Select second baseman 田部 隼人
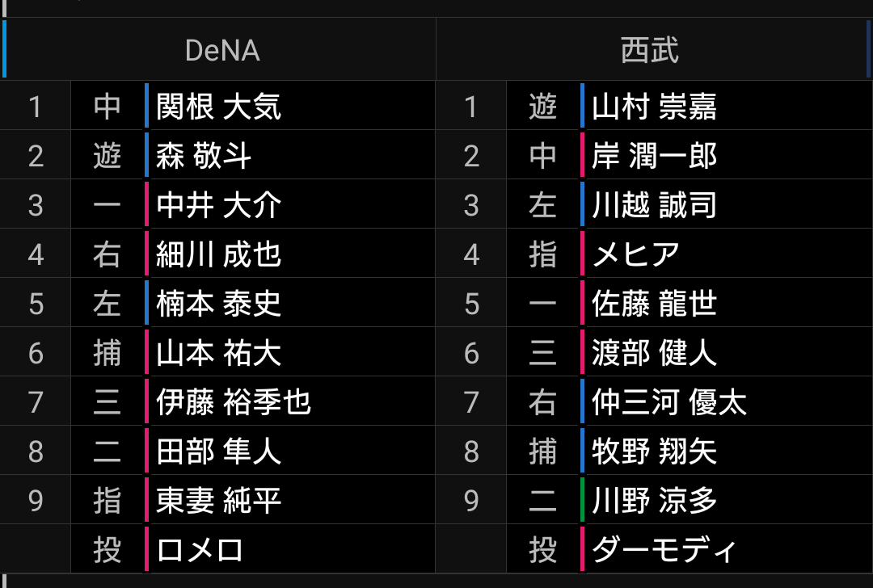This screenshot has width=873, height=588. (x=218, y=451)
